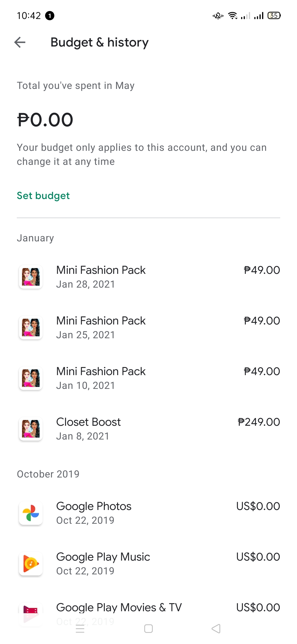The image size is (297, 644).
Task: Tap the Android recent apps menu icon
Action: tap(80, 629)
